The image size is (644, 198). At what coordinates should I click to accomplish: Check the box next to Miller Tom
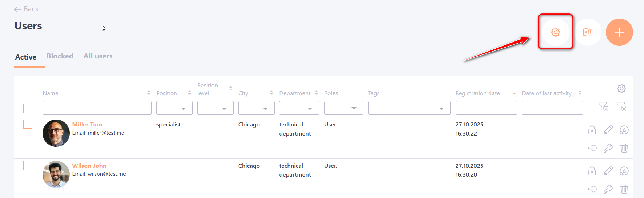[28, 124]
